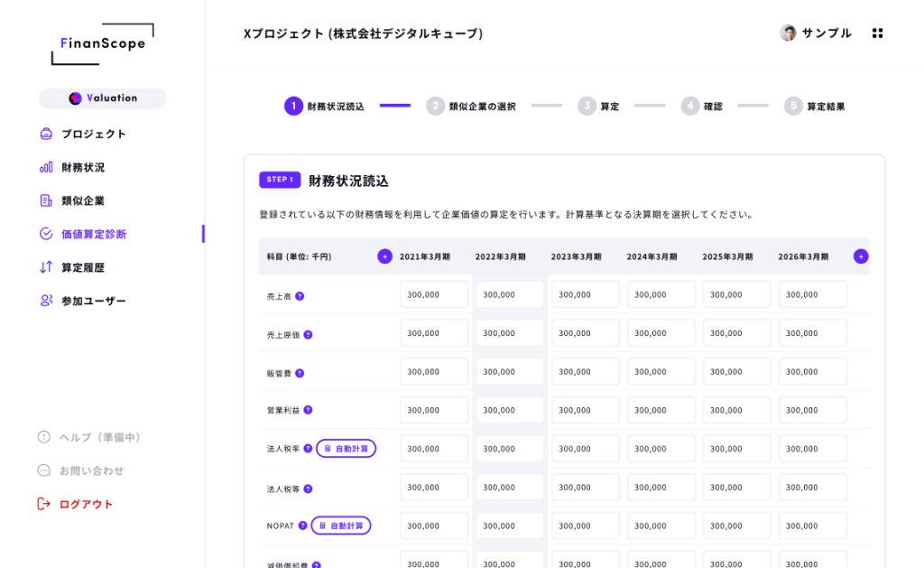This screenshot has height=568, width=924.
Task: Select step 5 算定結果 in progress bar
Action: [815, 107]
